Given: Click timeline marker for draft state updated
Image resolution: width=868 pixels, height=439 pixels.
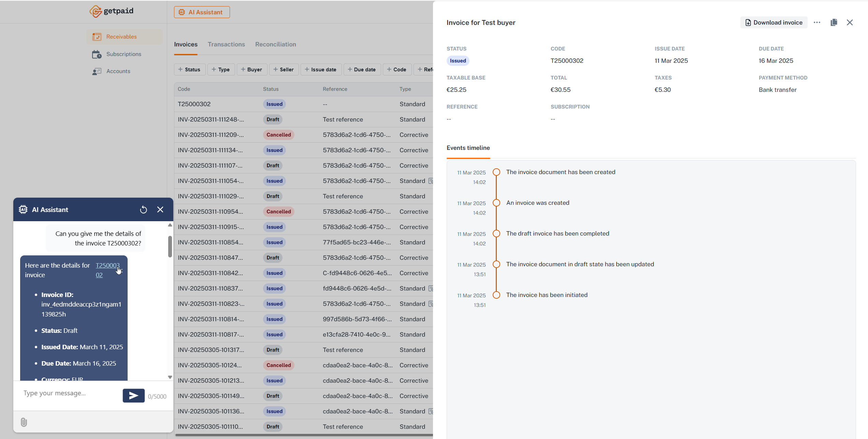Looking at the screenshot, I should click(x=496, y=264).
